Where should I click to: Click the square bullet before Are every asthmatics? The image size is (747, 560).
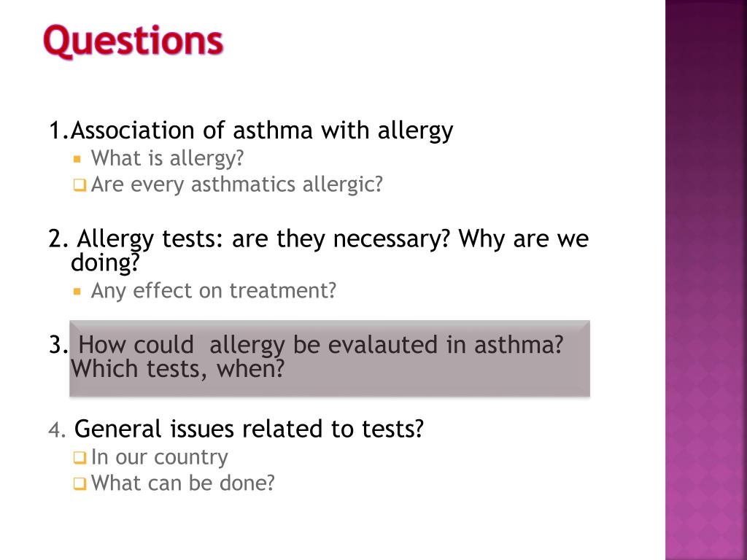coord(80,184)
